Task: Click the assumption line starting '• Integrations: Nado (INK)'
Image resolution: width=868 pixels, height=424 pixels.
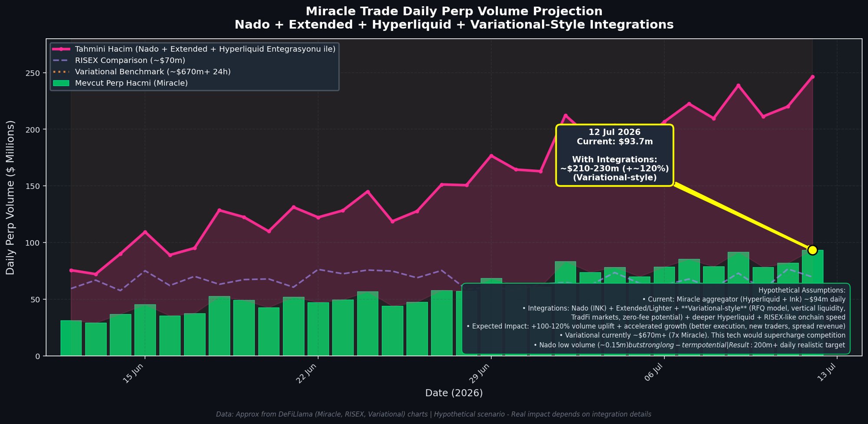Action: click(684, 308)
